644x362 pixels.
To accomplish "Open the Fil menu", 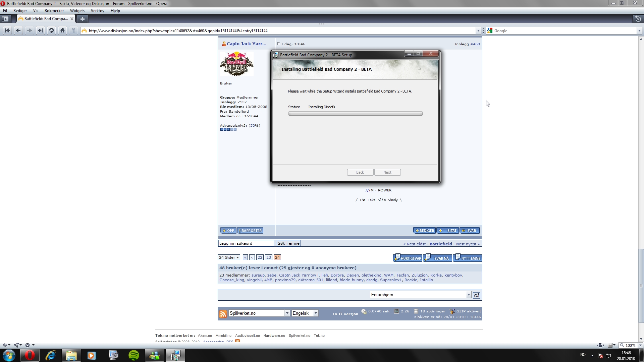I will (5, 11).
